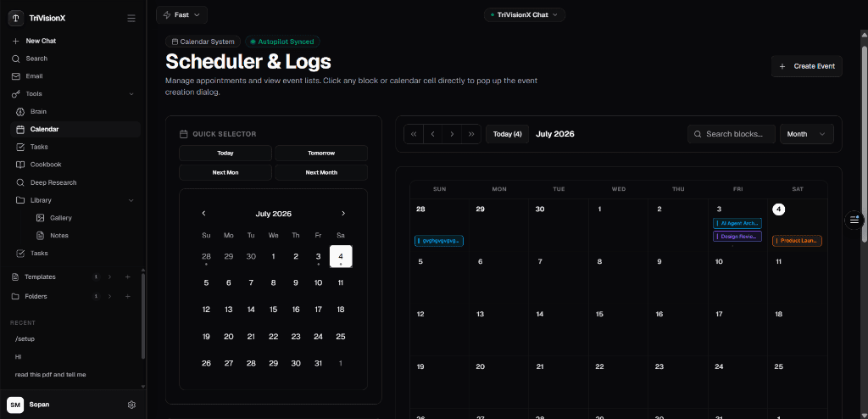Add a new folder with plus icon
Image resolution: width=868 pixels, height=419 pixels.
pos(128,297)
